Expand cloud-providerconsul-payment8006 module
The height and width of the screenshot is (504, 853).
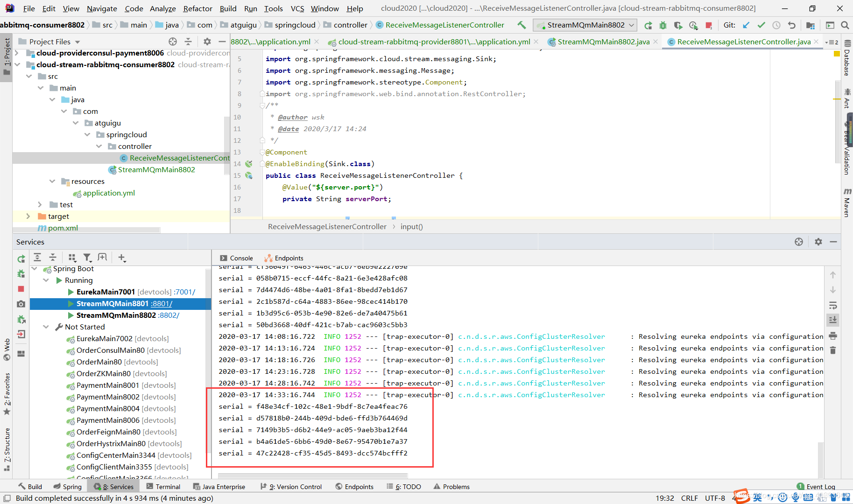click(16, 53)
